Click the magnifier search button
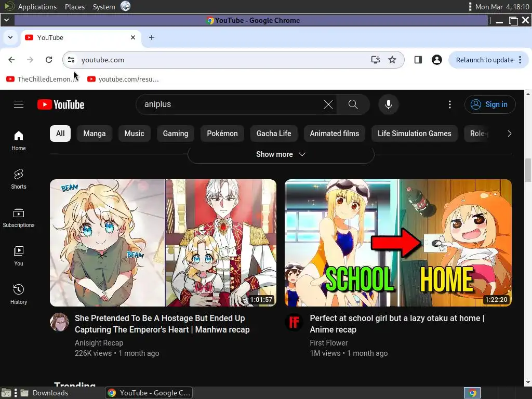Screen dimensions: 532x399 (353, 104)
